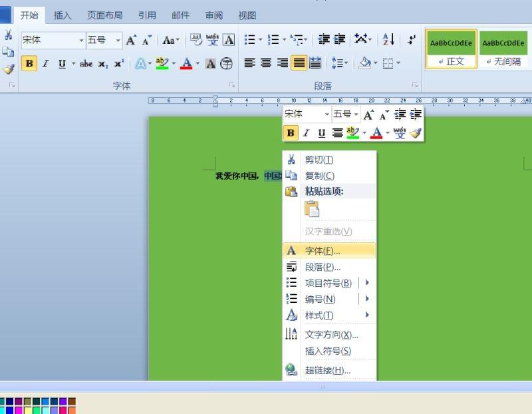532x414 pixels.
Task: Open the 字体 group dialog launcher
Action: click(x=231, y=85)
